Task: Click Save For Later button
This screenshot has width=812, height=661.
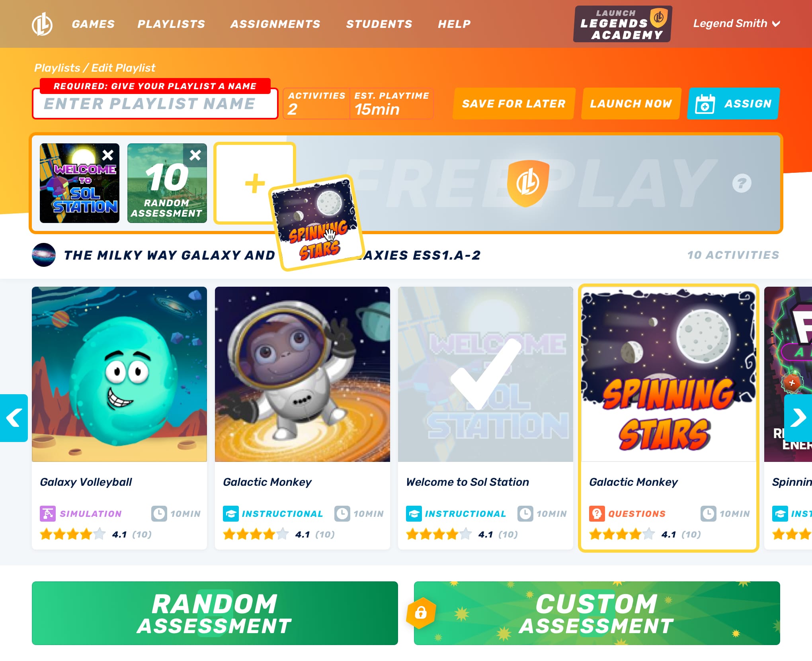Action: pos(514,103)
